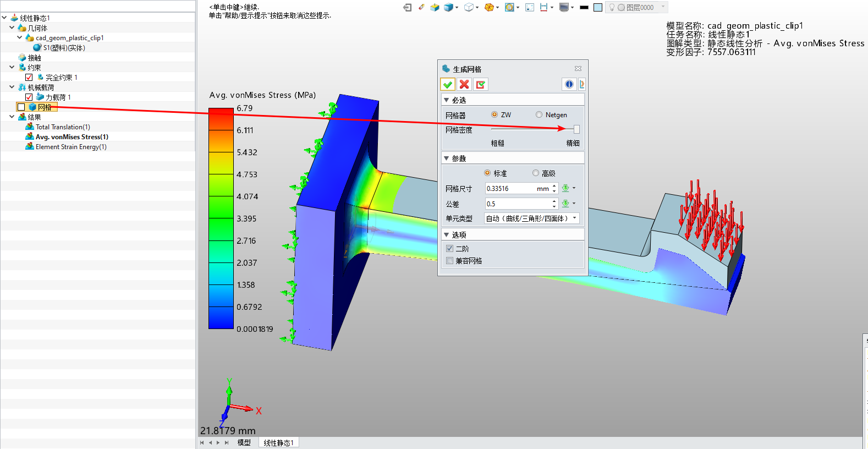Click the eraser icon in top toolbar
Viewport: 868px width, 449px height.
421,7
